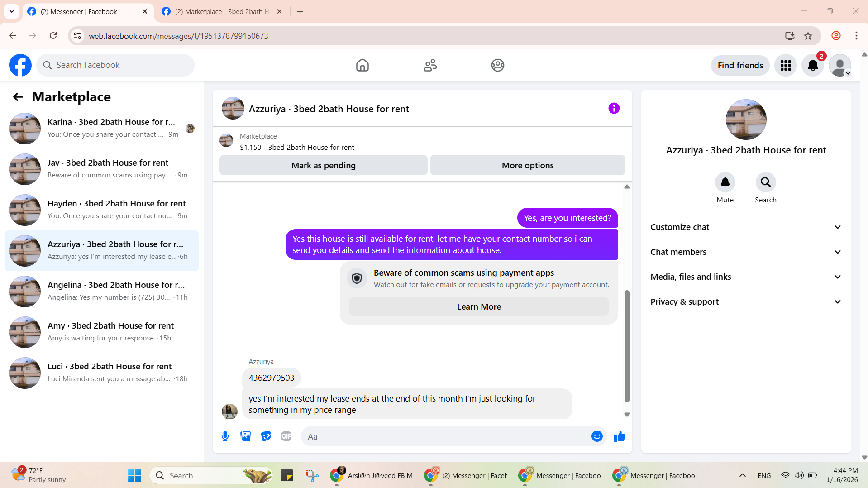Click the $1,150 listing link
The height and width of the screenshot is (488, 868).
click(x=297, y=147)
